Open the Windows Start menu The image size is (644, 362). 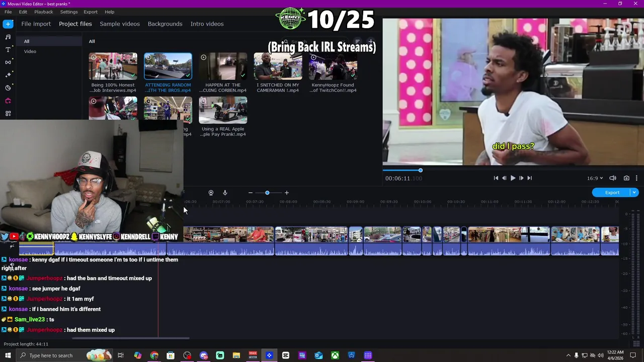(x=8, y=355)
